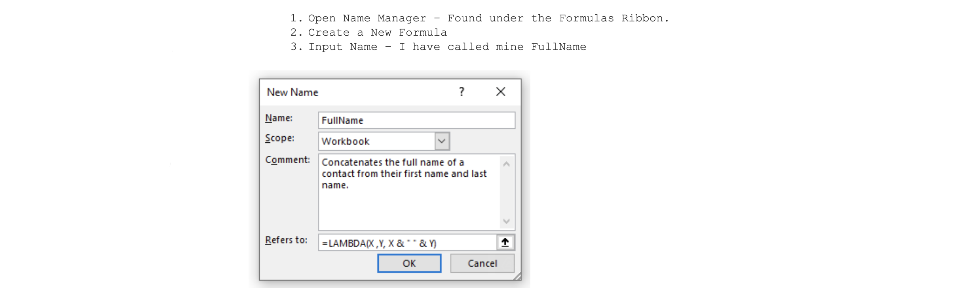Click the resize grip at dialog corner

pos(517,277)
